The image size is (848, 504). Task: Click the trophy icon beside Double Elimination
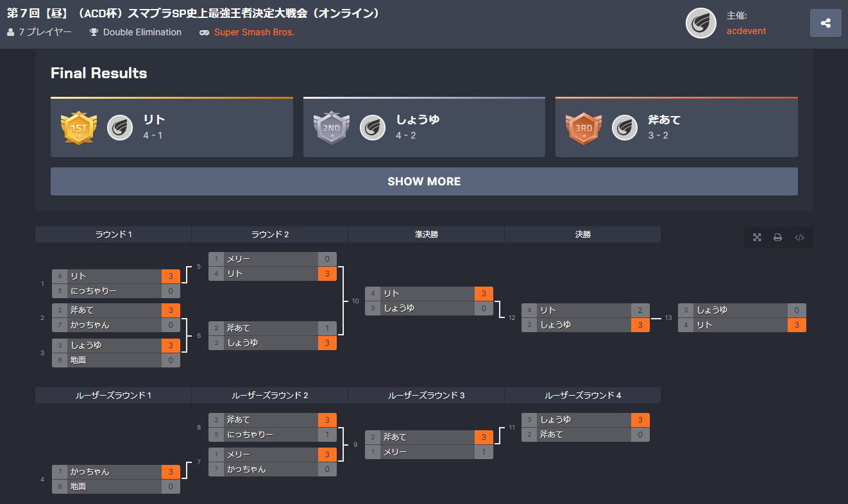[93, 31]
